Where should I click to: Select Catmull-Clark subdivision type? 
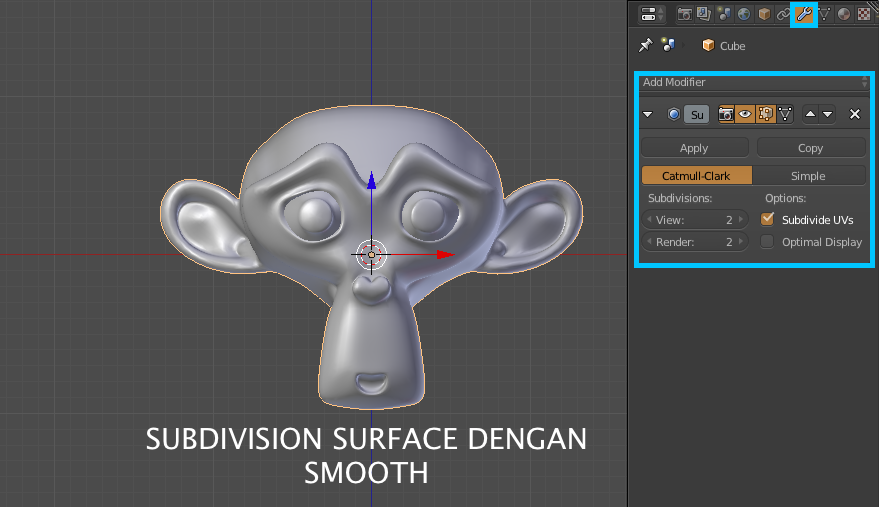click(x=696, y=176)
